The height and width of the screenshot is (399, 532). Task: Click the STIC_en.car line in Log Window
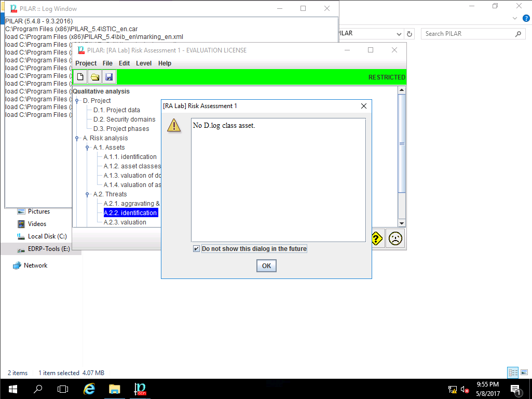click(72, 29)
